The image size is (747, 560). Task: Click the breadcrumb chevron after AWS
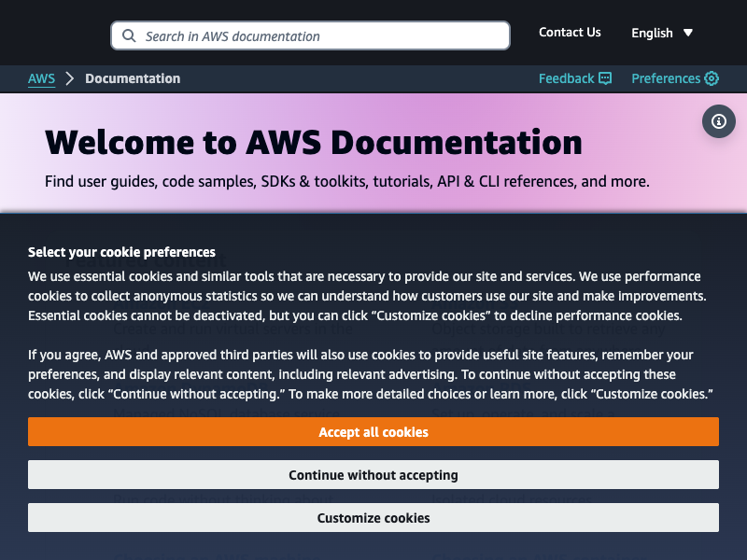[69, 78]
